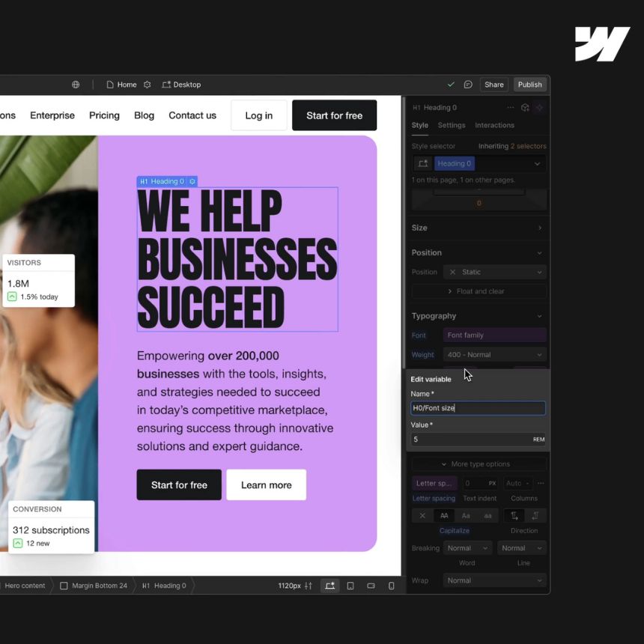This screenshot has width=644, height=644.
Task: Open the Word breaking Normal dropdown
Action: point(467,548)
